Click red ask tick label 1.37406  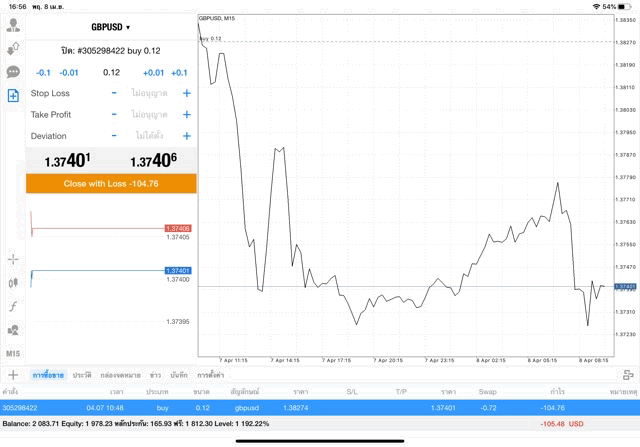point(178,228)
